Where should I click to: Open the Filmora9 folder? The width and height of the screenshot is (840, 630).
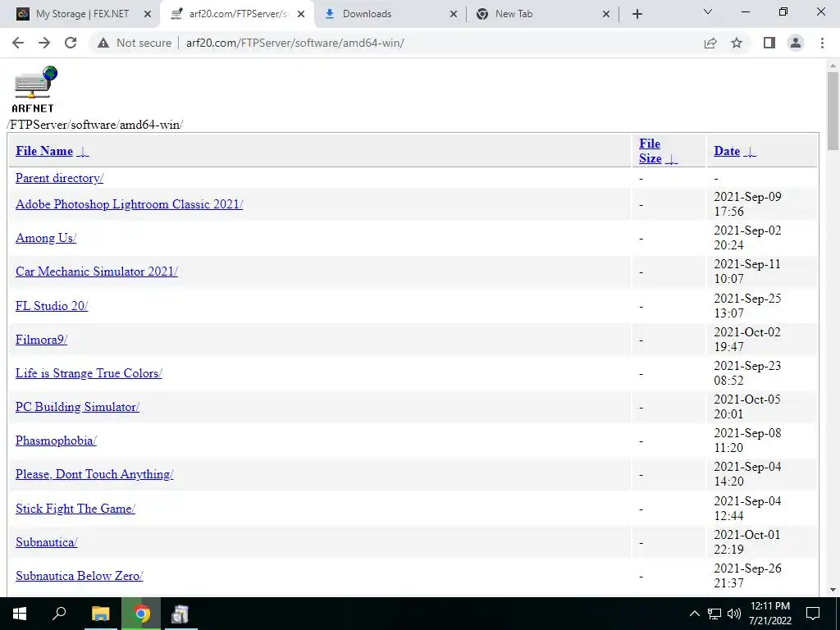tap(41, 340)
